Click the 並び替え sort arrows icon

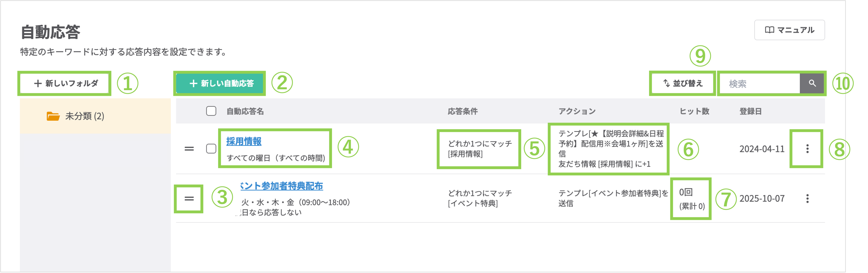click(x=666, y=83)
